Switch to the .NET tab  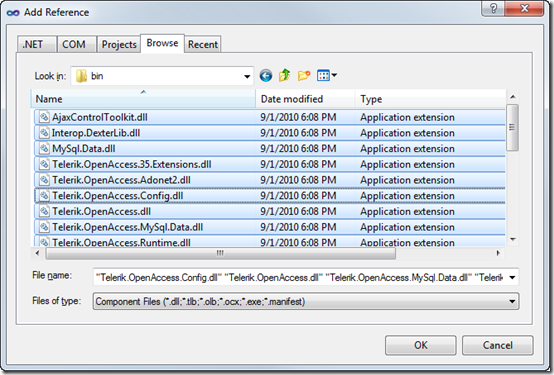click(36, 44)
